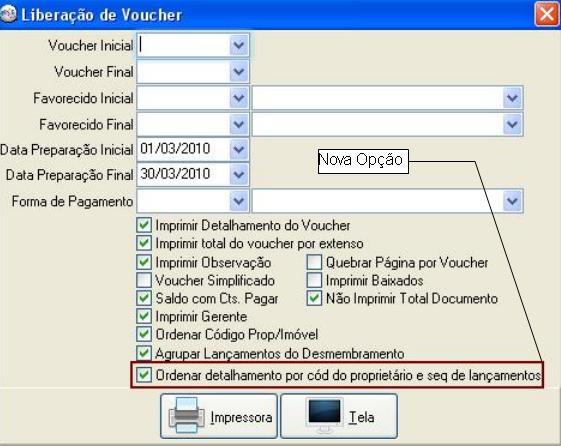Expand Favorecido Final code dropdown

(x=239, y=124)
